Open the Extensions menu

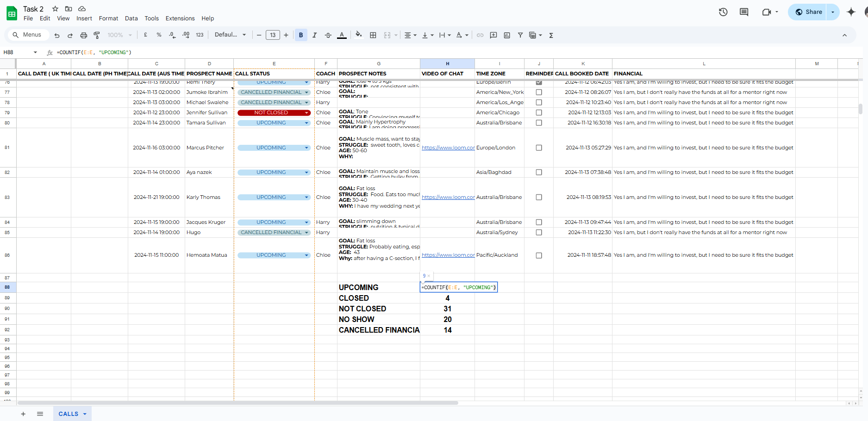coord(180,19)
